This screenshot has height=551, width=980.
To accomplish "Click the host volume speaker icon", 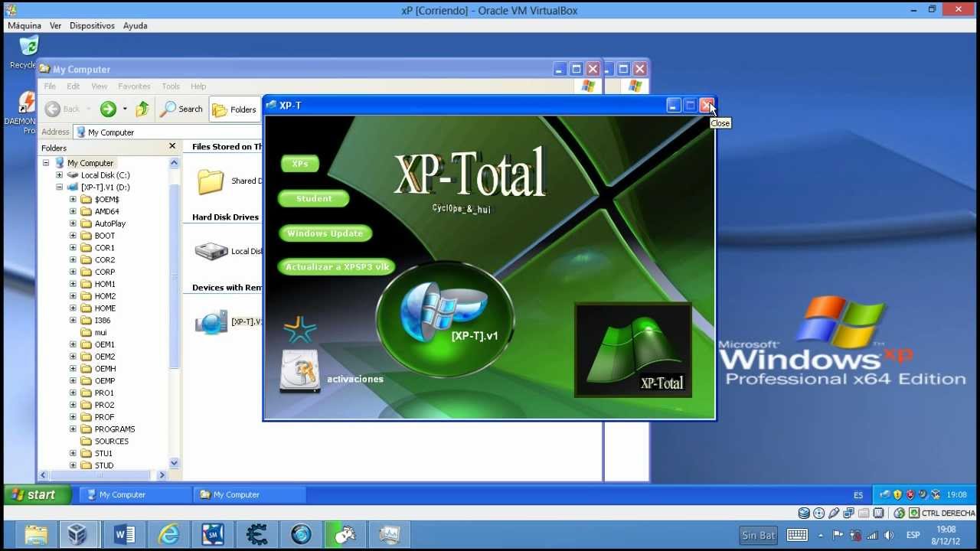I will pyautogui.click(x=889, y=535).
